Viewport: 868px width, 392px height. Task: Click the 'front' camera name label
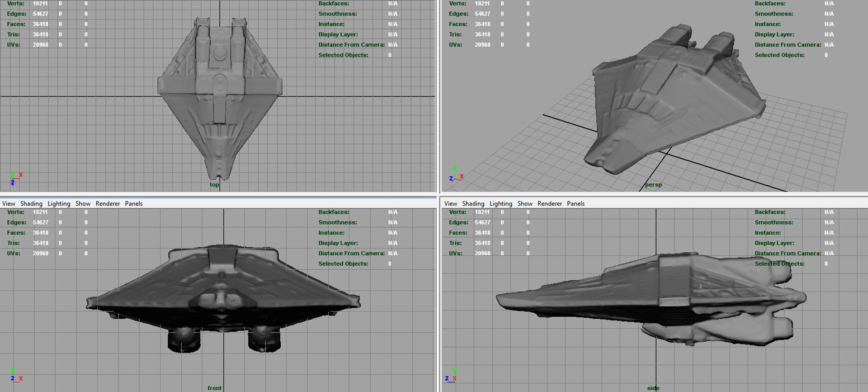point(214,388)
